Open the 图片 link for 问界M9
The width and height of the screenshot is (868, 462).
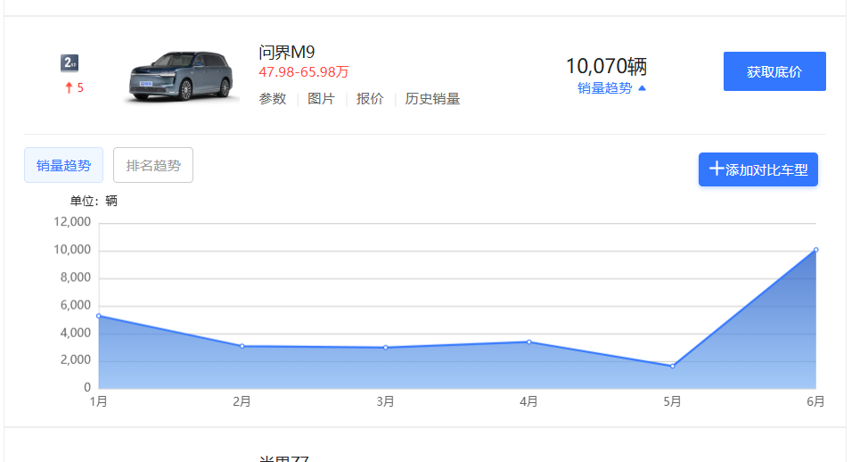321,99
